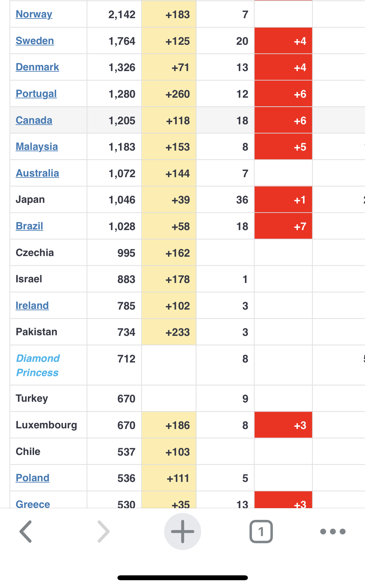Screen dimensions: 365x588
Task: Open the three-dots browser menu
Action: [x=333, y=532]
